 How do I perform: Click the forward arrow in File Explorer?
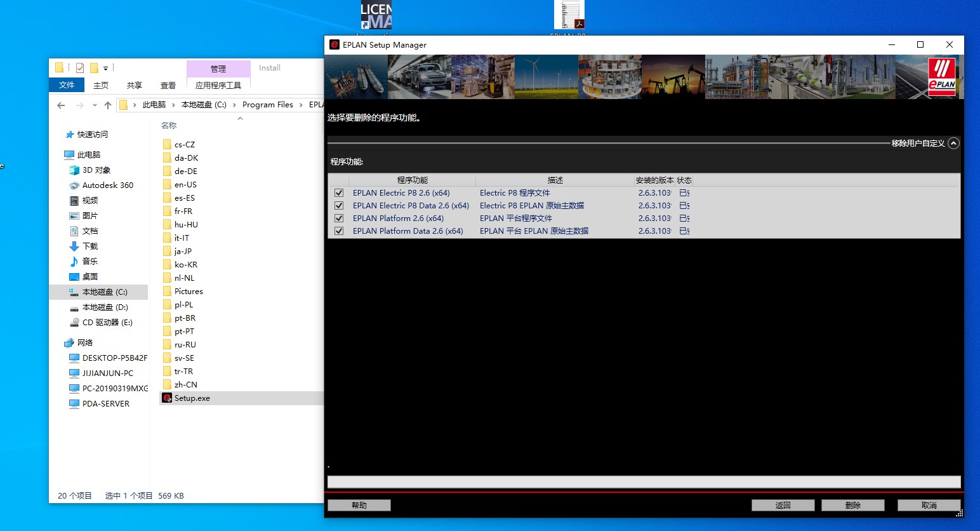pyautogui.click(x=79, y=105)
